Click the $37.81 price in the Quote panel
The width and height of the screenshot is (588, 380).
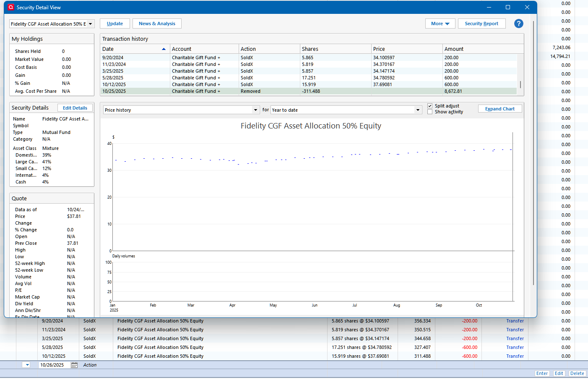point(74,216)
